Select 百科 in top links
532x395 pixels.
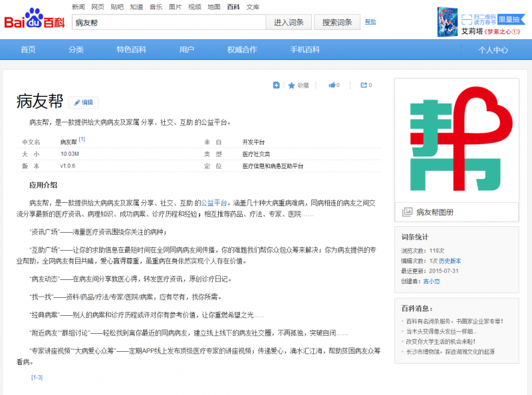(233, 7)
